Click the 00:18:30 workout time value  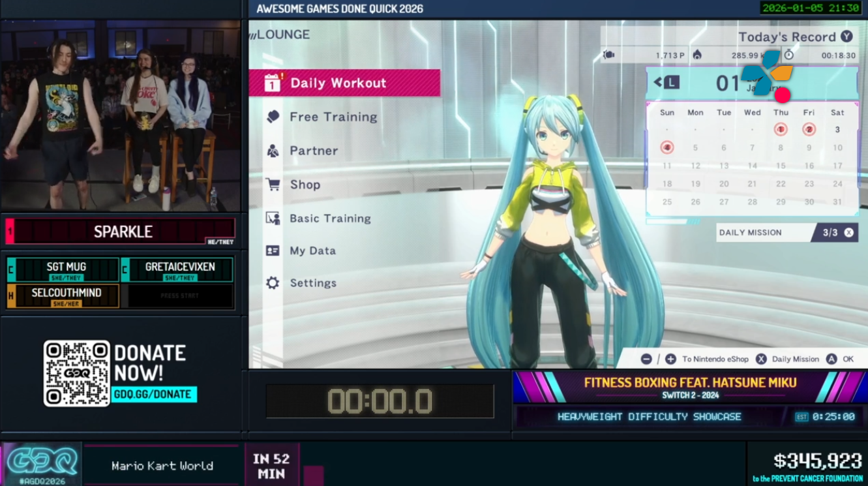pos(839,55)
